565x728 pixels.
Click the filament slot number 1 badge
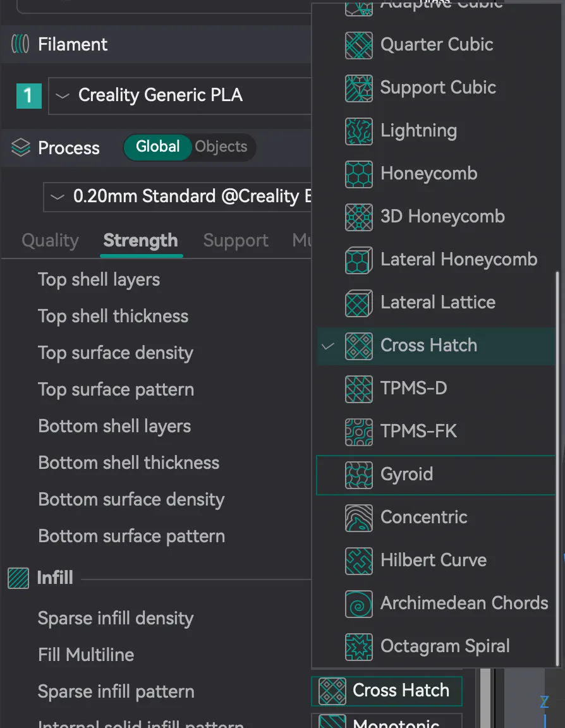[29, 96]
